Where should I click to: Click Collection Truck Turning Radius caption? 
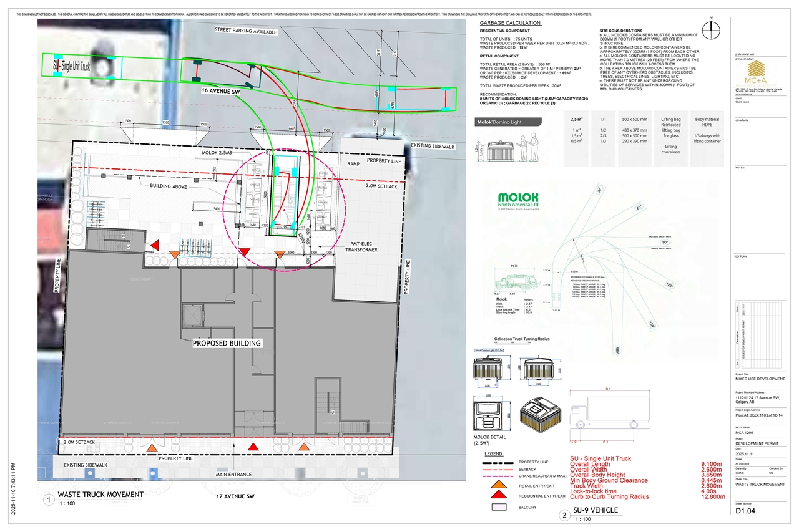(522, 339)
